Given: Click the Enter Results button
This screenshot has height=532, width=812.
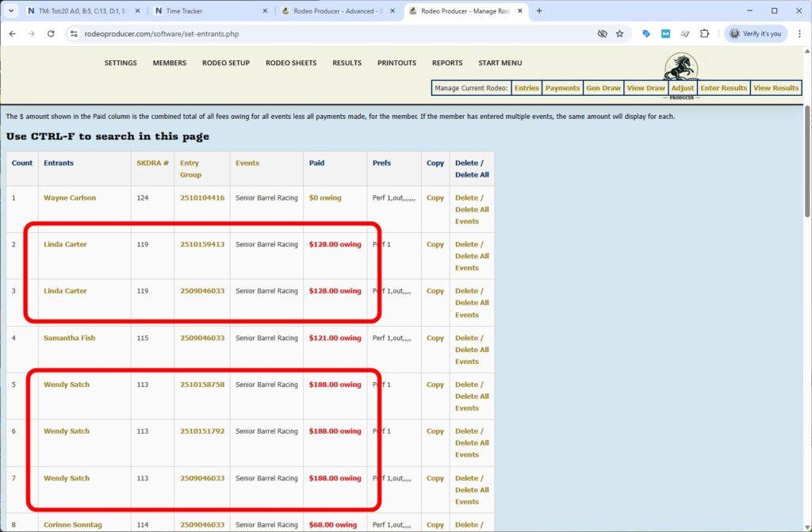Looking at the screenshot, I should tap(723, 88).
